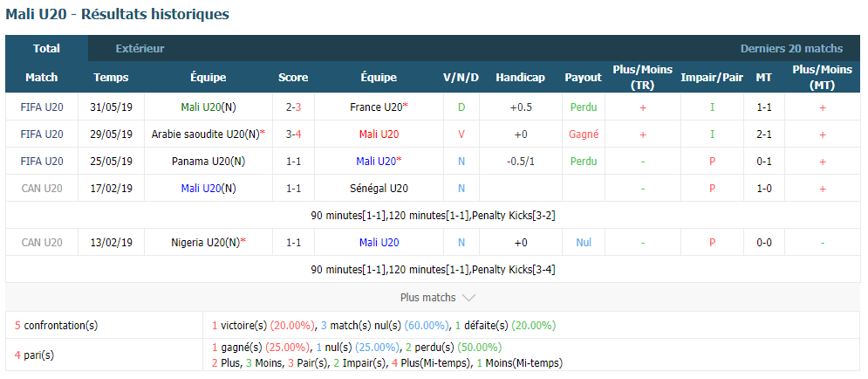Viewport: 868px width, 379px height.
Task: Open Arabie saoudite U20(N) team link
Action: [208, 134]
